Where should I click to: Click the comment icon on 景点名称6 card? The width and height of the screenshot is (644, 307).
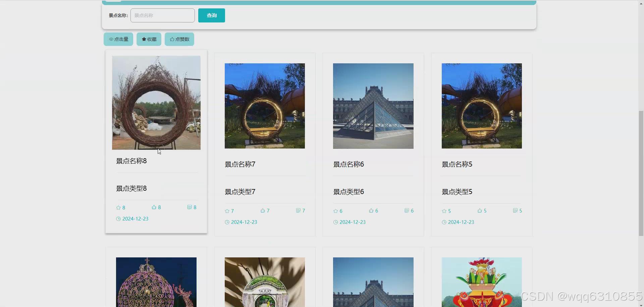[x=407, y=210]
